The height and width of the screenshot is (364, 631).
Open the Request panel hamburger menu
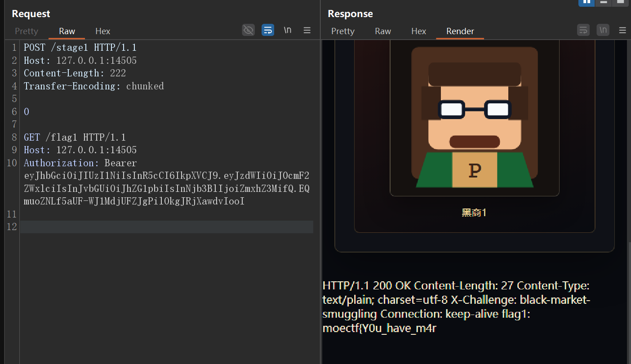(x=307, y=30)
